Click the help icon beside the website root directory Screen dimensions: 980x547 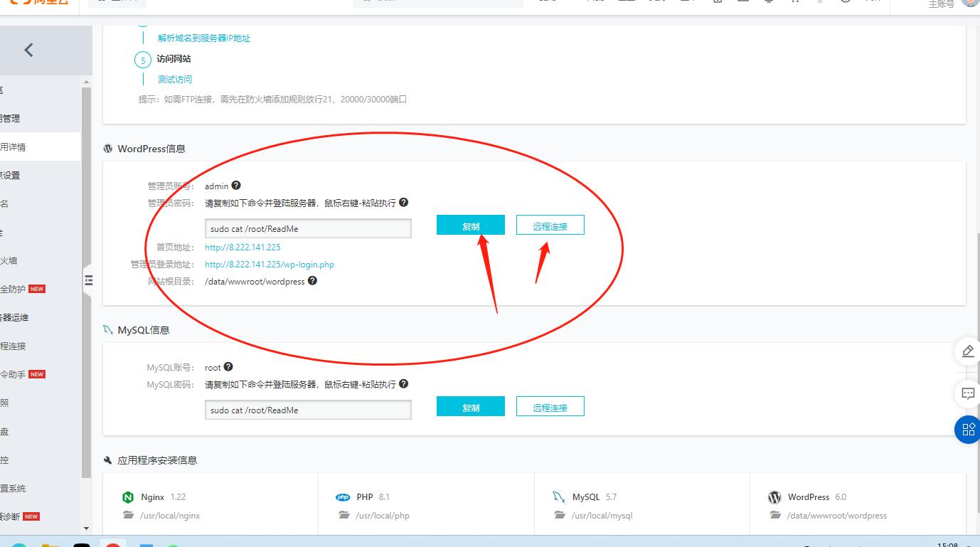pos(312,281)
